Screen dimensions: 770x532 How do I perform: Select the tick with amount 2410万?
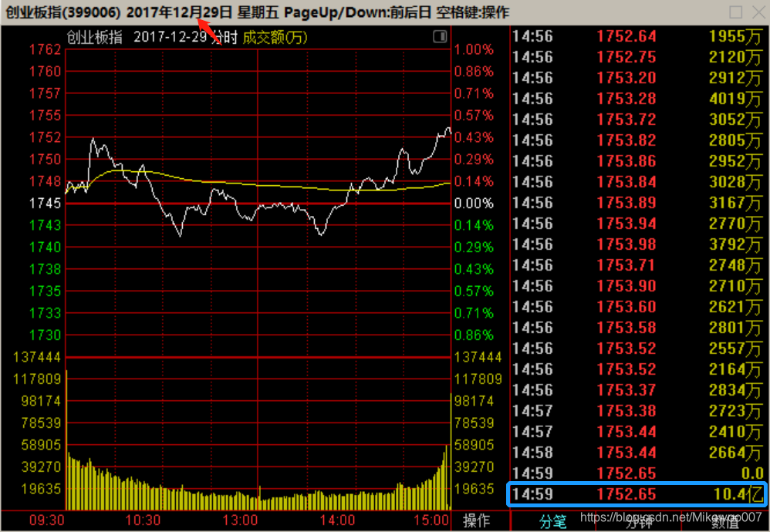tap(638, 432)
